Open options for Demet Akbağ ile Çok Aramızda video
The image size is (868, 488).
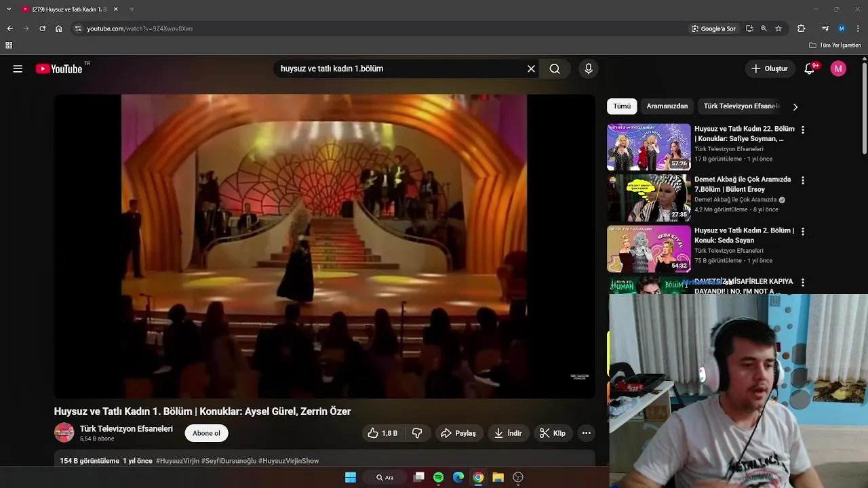pos(803,180)
